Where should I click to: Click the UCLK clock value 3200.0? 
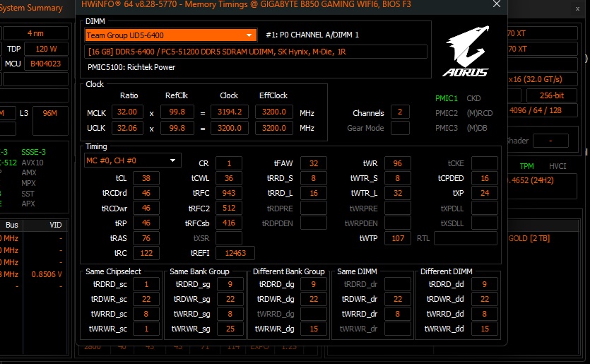(229, 128)
